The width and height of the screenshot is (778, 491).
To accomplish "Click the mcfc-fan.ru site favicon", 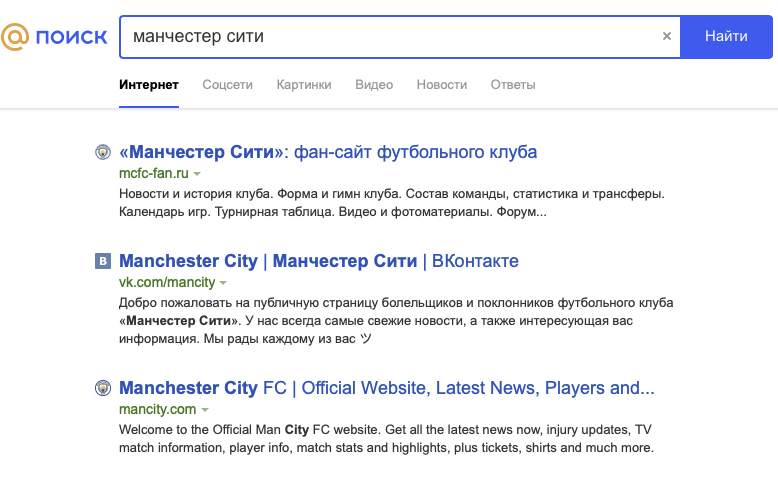I will [x=102, y=152].
